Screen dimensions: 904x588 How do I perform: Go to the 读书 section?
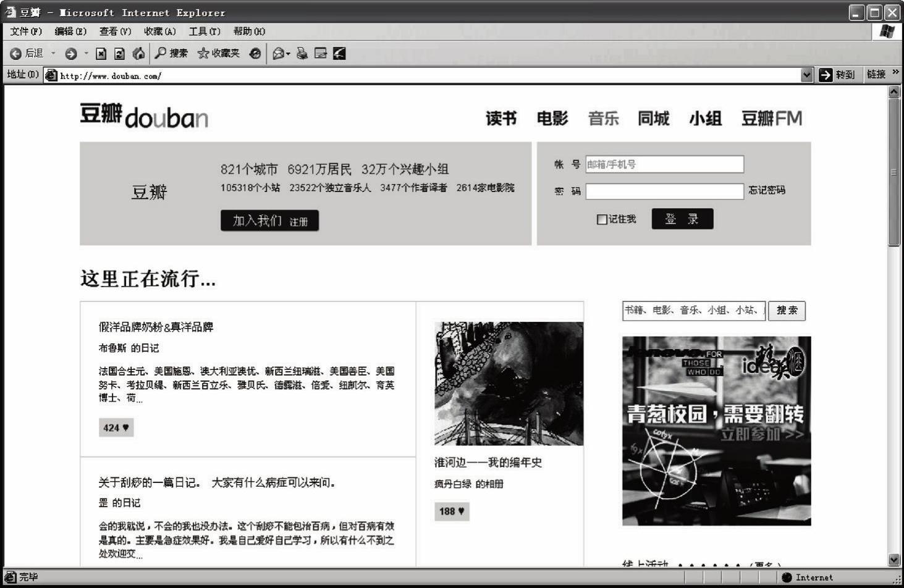(501, 118)
